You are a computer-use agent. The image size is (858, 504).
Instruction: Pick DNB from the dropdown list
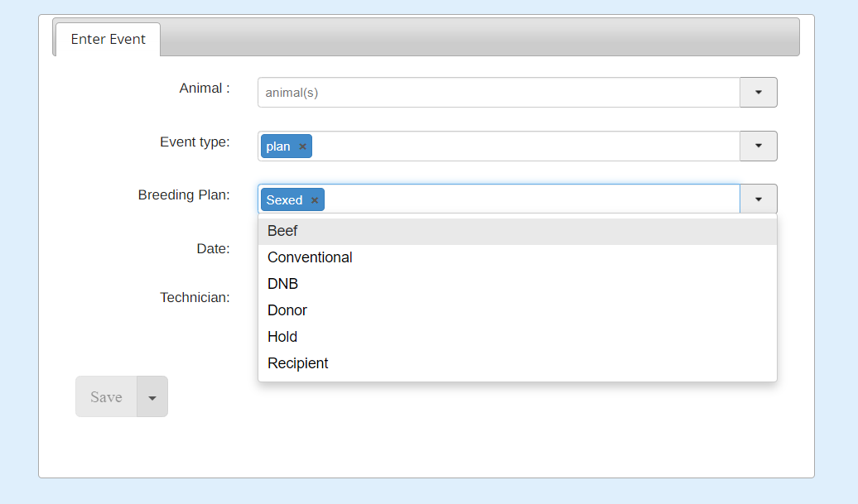(x=282, y=284)
